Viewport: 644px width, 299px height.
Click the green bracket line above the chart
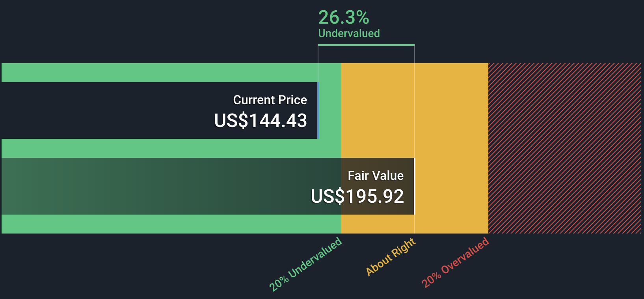(x=366, y=45)
